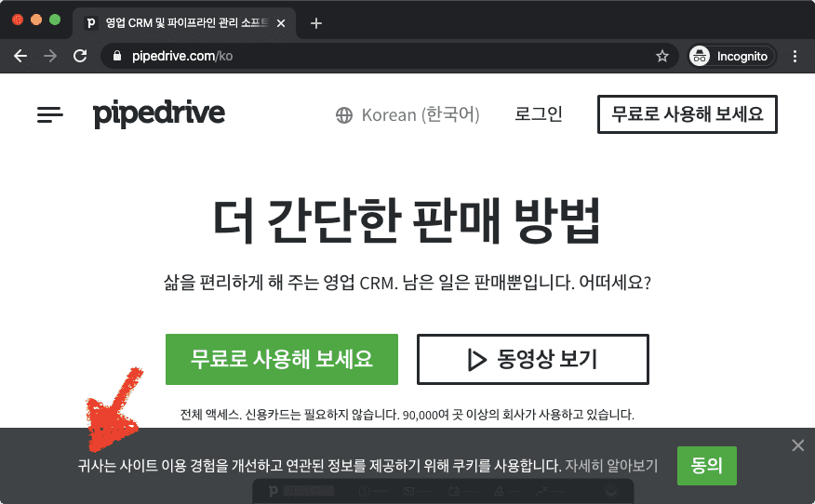Click the pipedrive.com/ko address bar
815x504 pixels.
coord(389,56)
